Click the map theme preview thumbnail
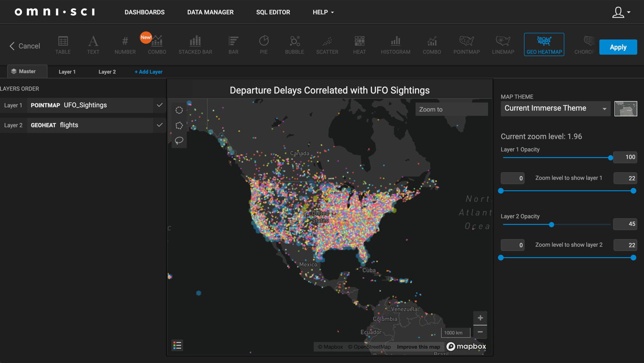This screenshot has width=644, height=363. pyautogui.click(x=626, y=109)
